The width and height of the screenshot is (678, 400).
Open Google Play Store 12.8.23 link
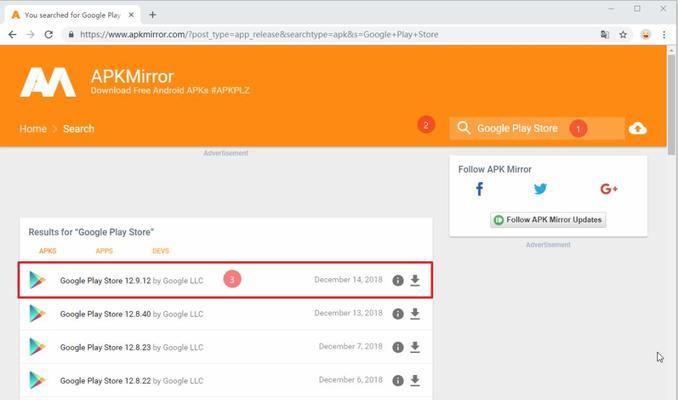tap(106, 347)
